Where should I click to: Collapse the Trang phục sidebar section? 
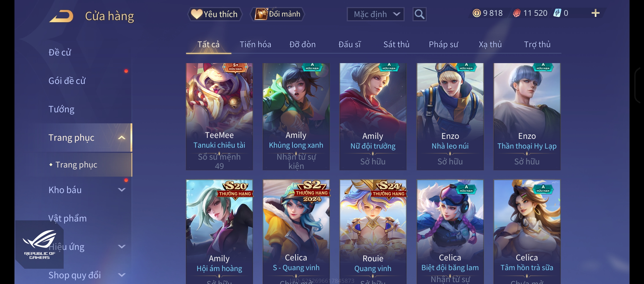tap(122, 138)
